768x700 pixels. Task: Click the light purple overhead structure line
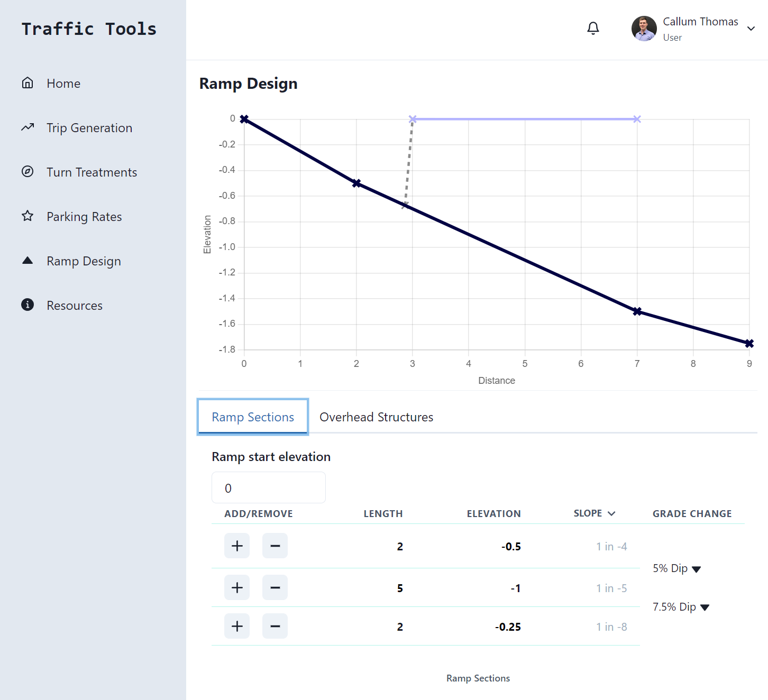pyautogui.click(x=525, y=119)
